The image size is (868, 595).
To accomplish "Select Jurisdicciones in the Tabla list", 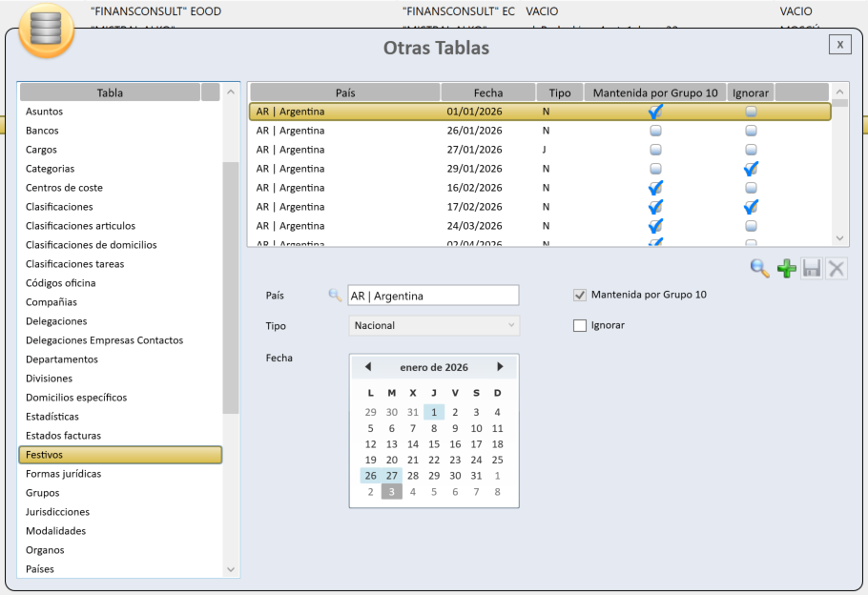I will 57,512.
